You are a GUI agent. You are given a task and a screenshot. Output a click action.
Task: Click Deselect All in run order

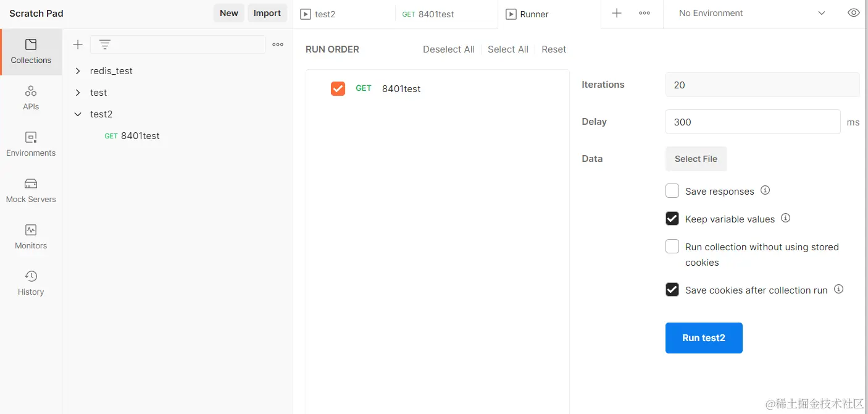(449, 49)
